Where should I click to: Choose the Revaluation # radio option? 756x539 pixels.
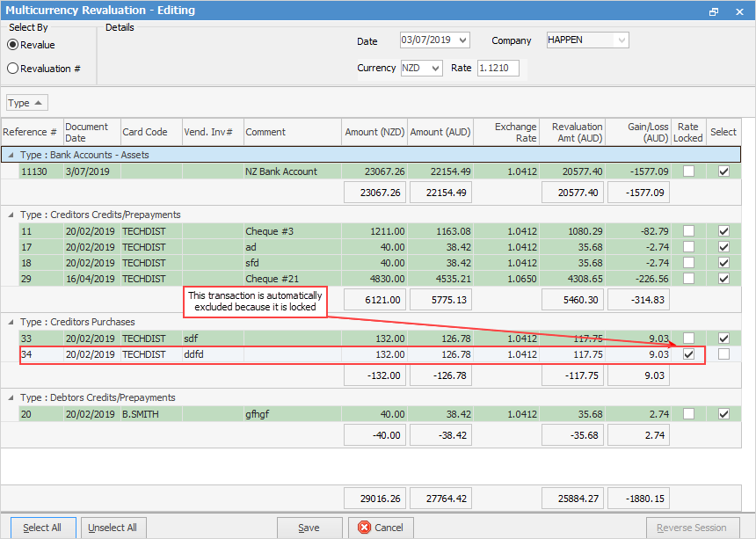coord(13,69)
